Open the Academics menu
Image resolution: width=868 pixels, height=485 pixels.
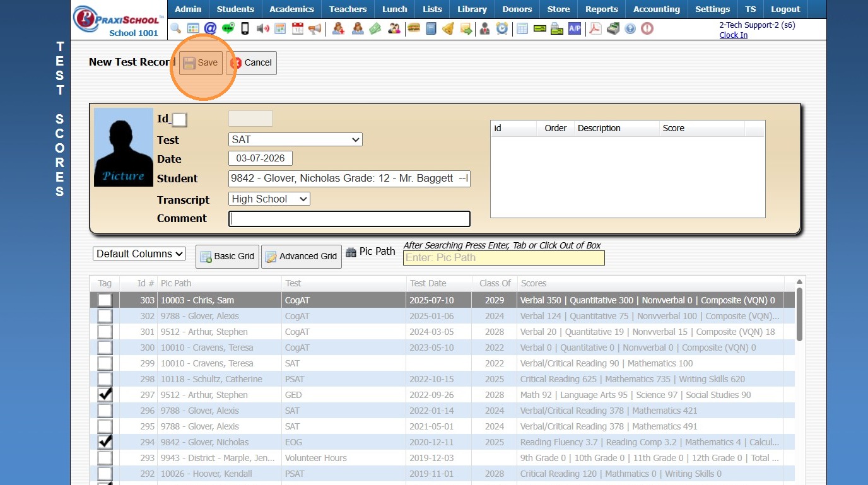click(x=291, y=9)
